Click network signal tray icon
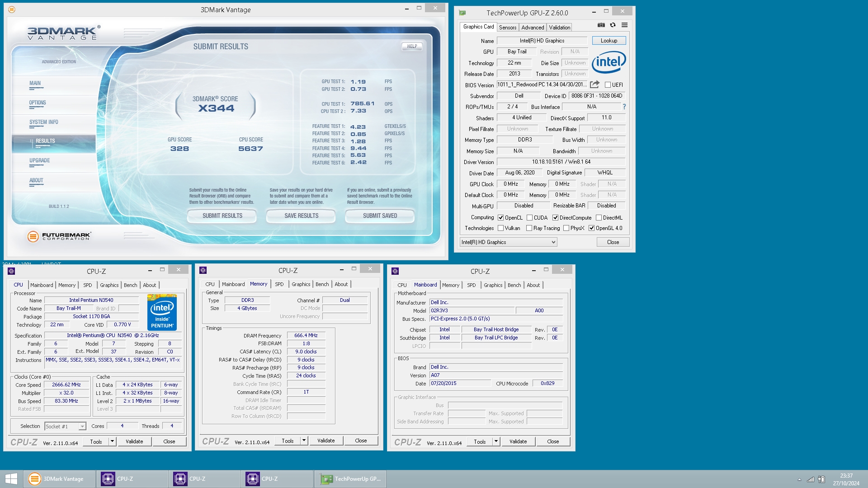Viewport: 868px width, 488px height. pyautogui.click(x=811, y=479)
